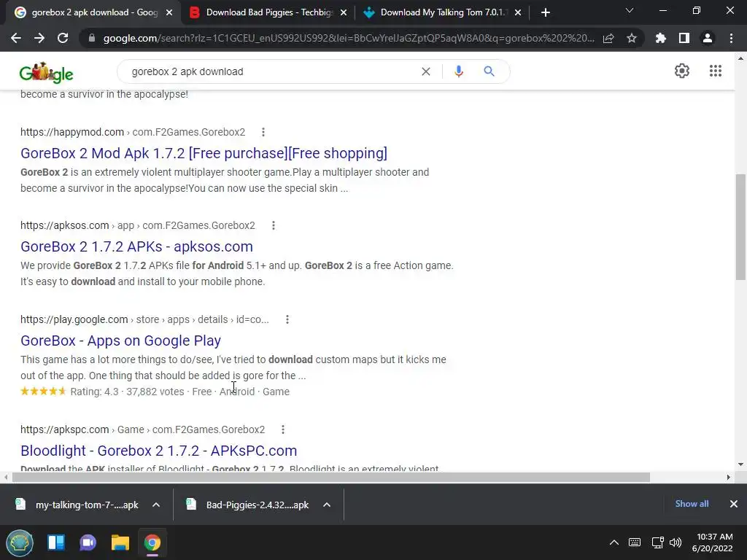Click Chrome icon in taskbar
This screenshot has height=560, width=747.
(152, 542)
